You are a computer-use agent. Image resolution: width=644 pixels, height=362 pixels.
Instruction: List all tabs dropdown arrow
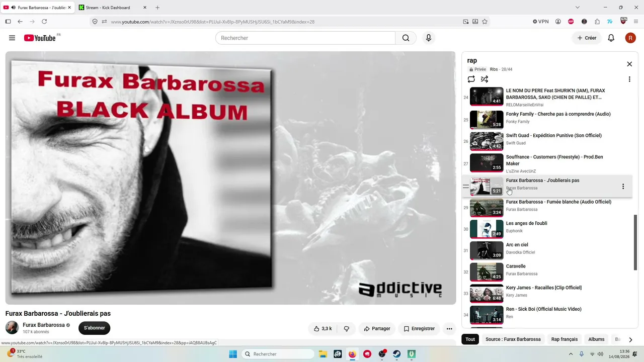tap(578, 8)
